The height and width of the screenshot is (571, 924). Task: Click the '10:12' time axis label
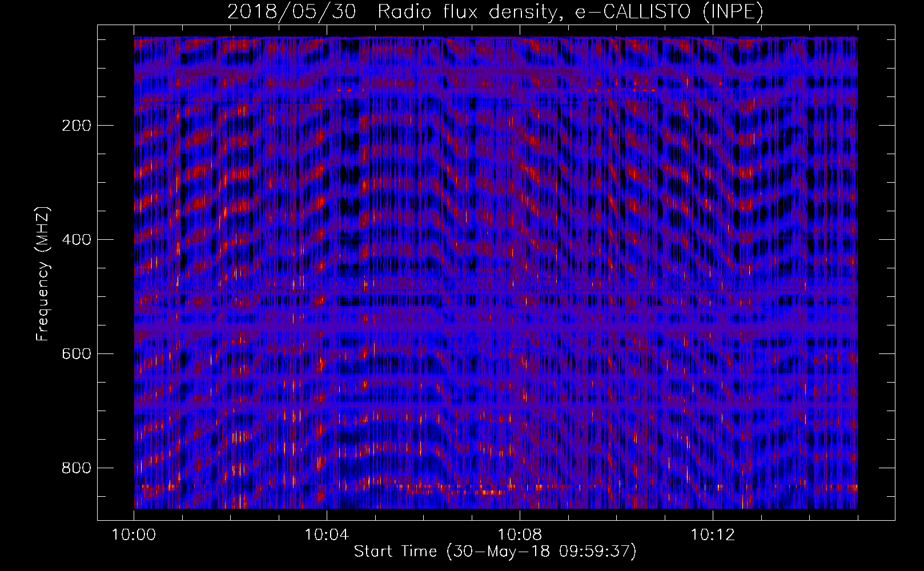(x=713, y=535)
